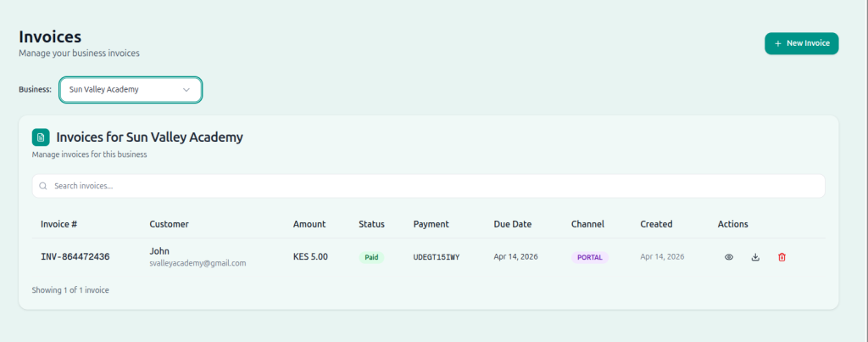This screenshot has width=868, height=342.
Task: Click the PORTAL channel badge
Action: point(590,257)
